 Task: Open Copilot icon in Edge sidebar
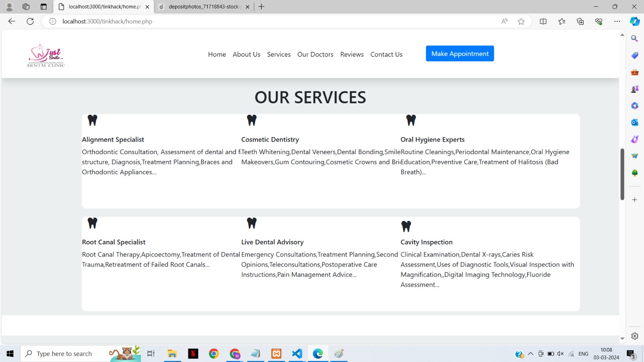tap(635, 21)
